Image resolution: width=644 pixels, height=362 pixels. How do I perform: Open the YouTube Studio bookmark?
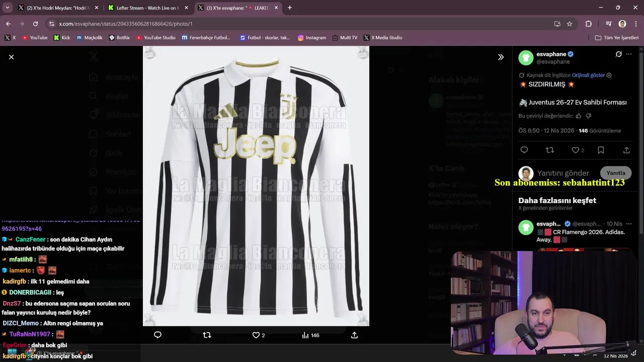(155, 38)
